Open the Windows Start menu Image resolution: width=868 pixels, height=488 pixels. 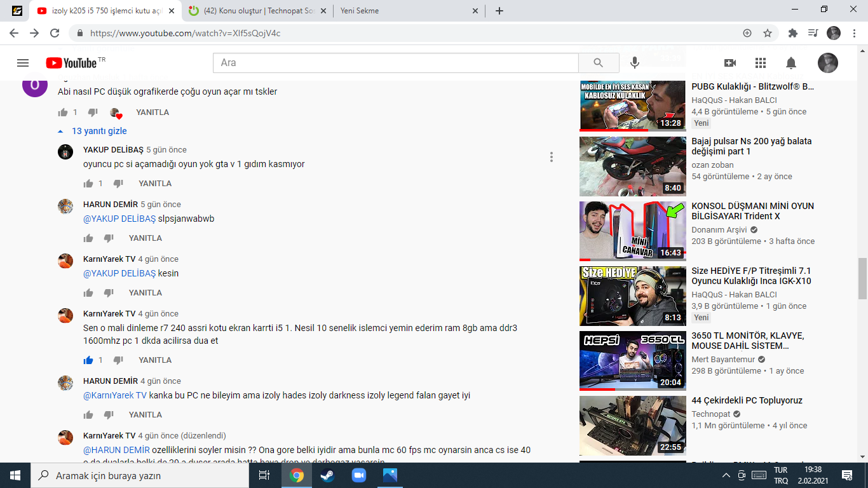pos(15,475)
